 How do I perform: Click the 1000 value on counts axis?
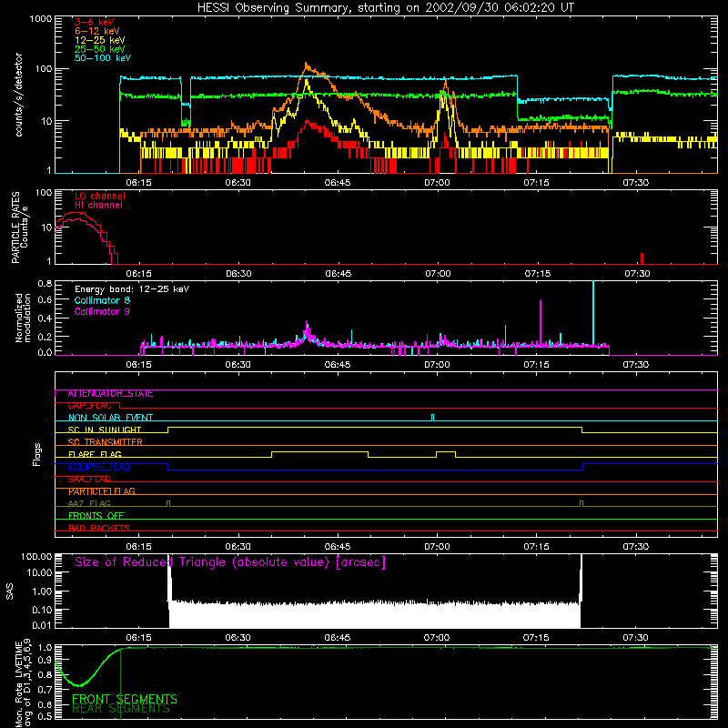[41, 18]
